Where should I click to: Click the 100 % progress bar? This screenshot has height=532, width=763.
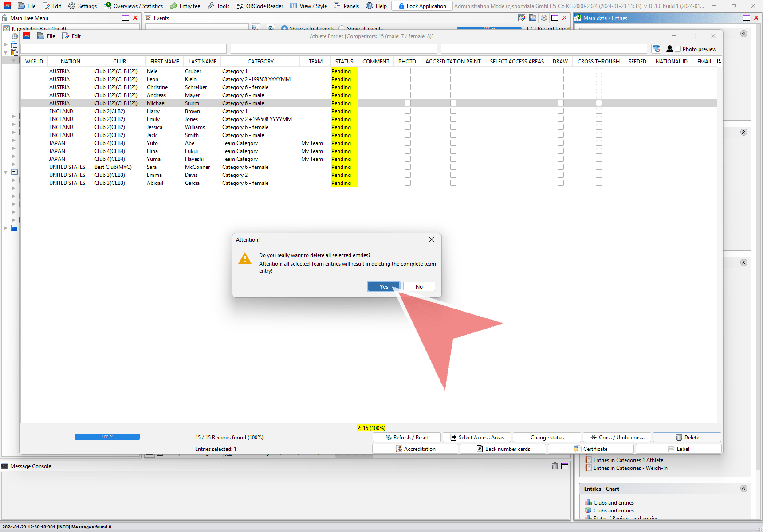click(107, 437)
